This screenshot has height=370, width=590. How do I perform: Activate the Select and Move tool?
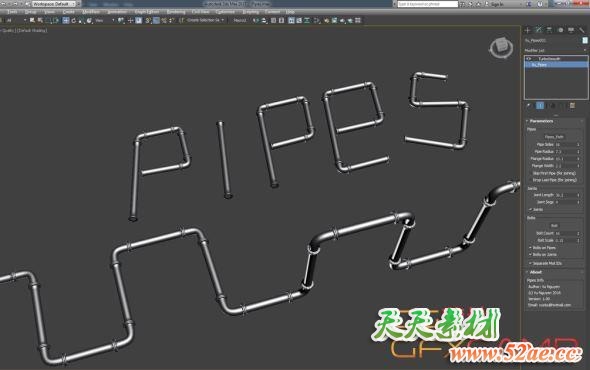65,20
